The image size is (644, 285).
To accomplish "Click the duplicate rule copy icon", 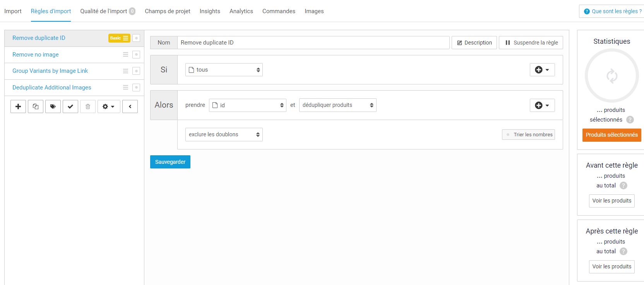I will coord(36,106).
